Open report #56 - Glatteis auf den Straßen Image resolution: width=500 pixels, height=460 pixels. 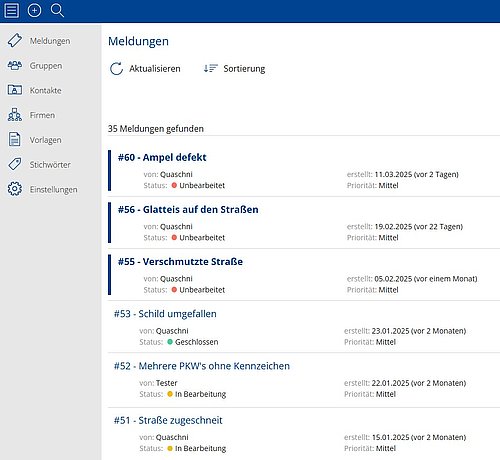188,209
